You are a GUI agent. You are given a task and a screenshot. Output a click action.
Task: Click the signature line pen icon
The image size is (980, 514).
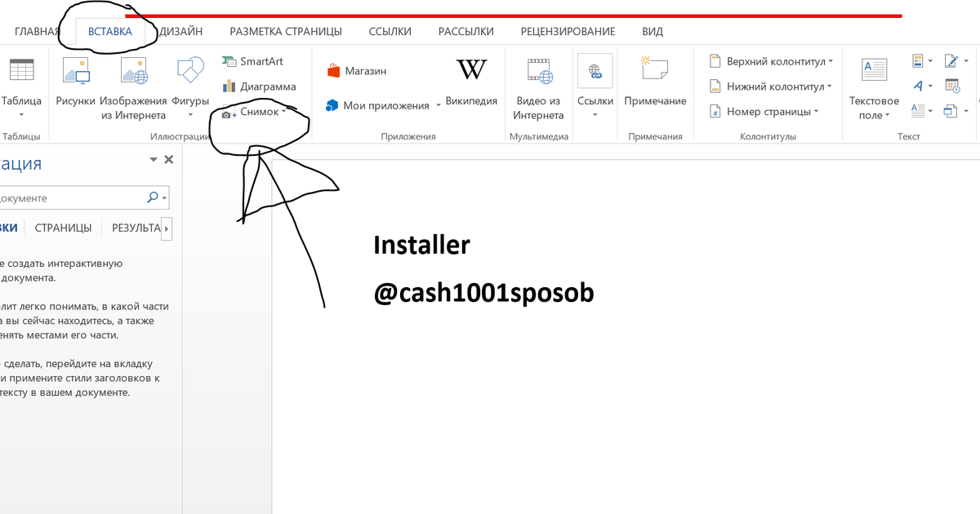click(951, 61)
